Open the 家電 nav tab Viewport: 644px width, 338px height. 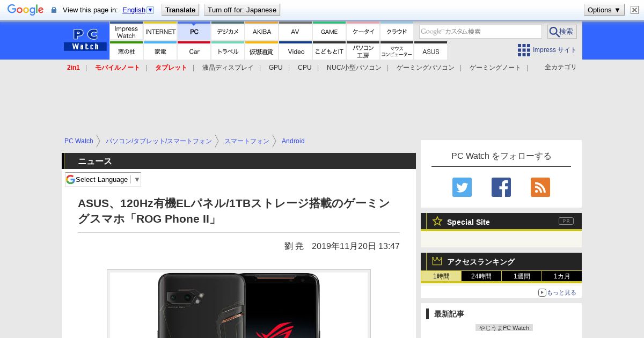(160, 51)
